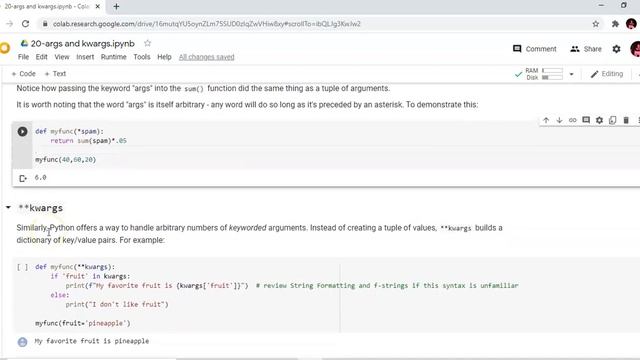Open the Runtime menu
This screenshot has width=640, height=360.
113,57
